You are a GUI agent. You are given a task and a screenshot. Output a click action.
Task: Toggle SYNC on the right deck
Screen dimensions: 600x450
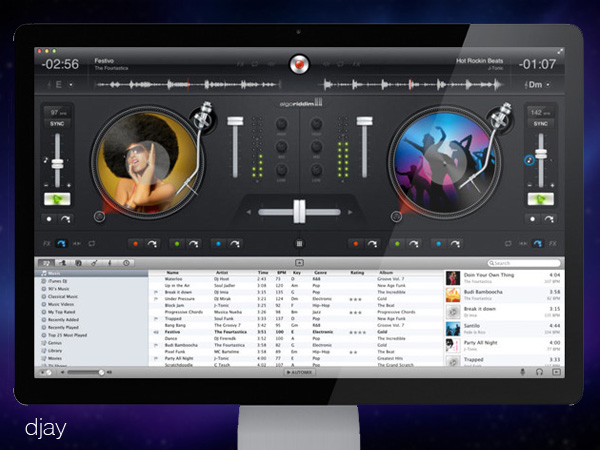point(540,124)
